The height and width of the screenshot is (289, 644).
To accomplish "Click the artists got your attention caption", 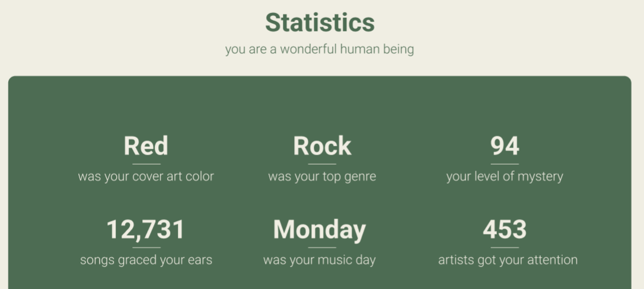I will (x=508, y=260).
